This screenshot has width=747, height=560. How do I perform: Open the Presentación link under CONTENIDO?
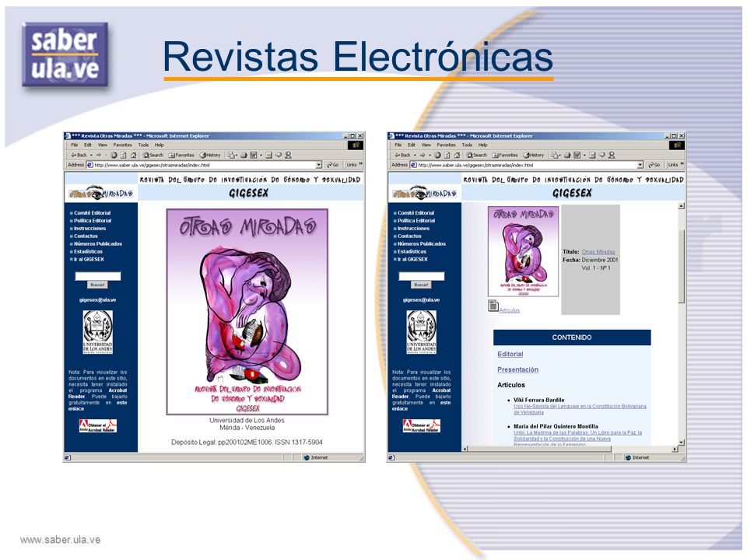pyautogui.click(x=518, y=369)
